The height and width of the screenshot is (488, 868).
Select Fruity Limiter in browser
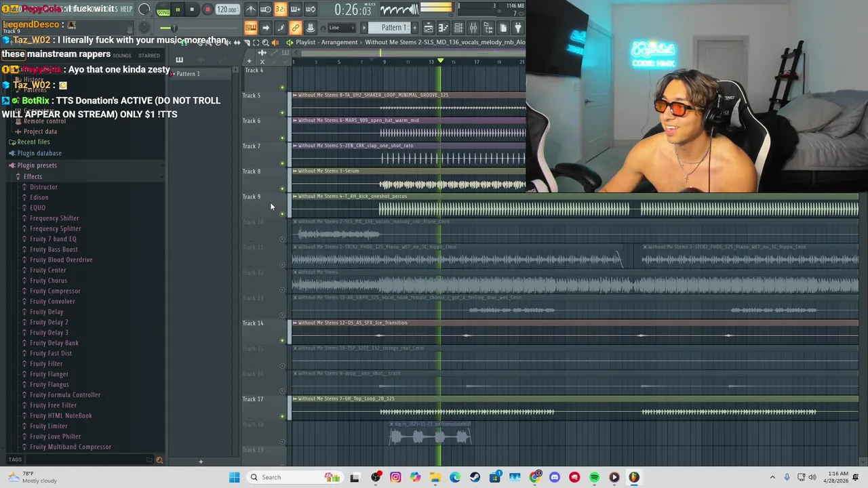(48, 426)
